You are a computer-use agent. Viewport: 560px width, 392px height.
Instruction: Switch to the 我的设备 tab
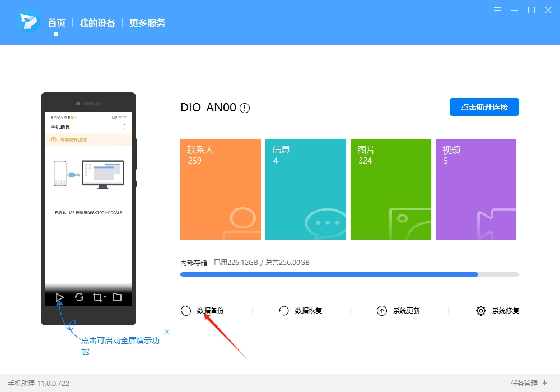click(x=97, y=23)
